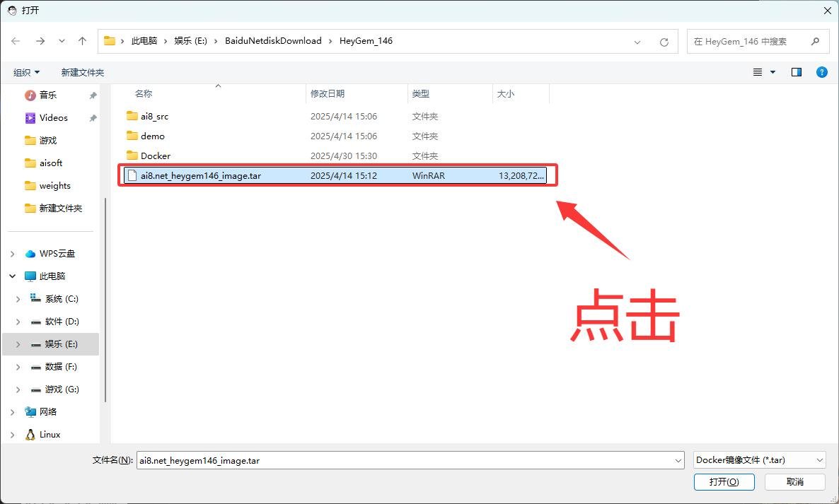
Task: Click 新建文件夹 in the toolbar
Action: tap(82, 72)
